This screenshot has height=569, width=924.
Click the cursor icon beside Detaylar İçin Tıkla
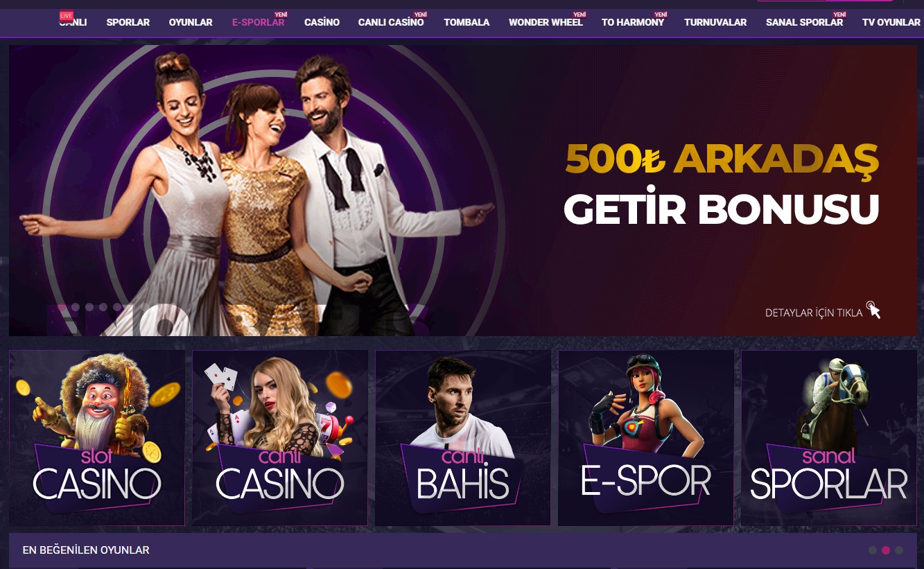873,310
